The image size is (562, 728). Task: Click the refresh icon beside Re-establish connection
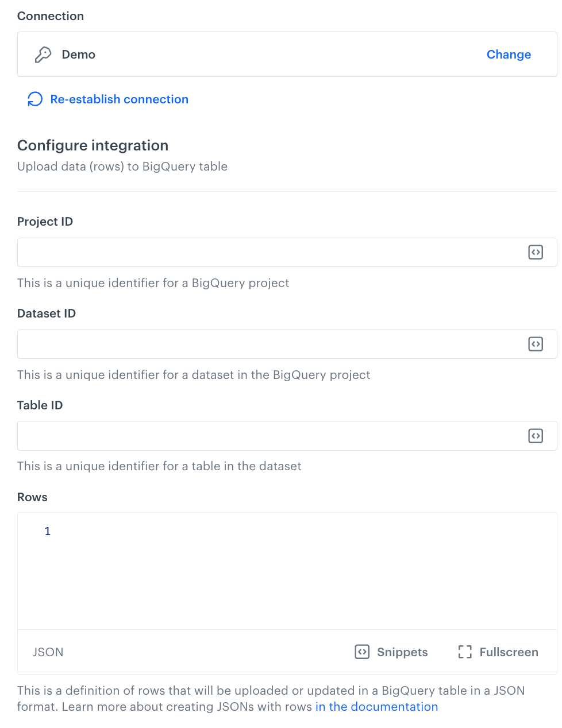(x=35, y=99)
